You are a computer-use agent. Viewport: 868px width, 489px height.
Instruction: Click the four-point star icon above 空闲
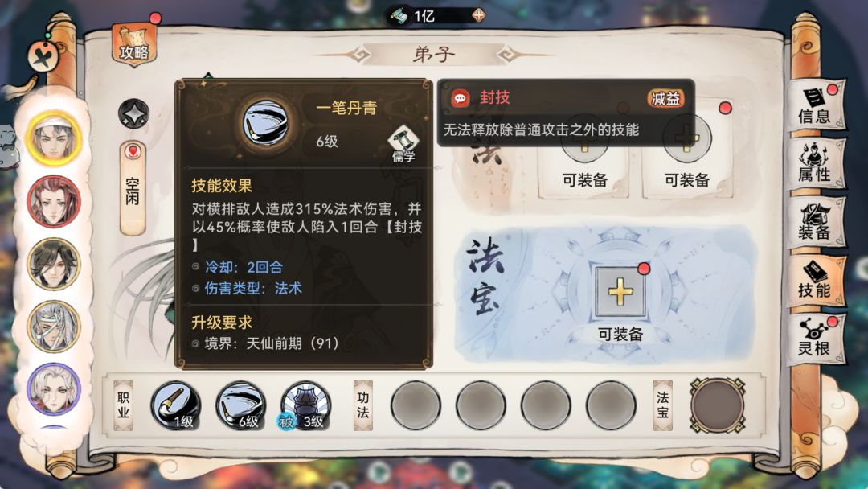(133, 113)
